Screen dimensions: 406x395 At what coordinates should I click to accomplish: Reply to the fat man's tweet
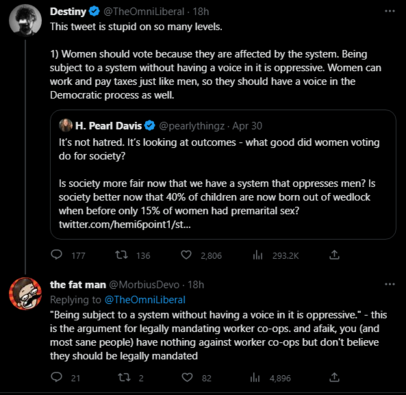(x=57, y=377)
